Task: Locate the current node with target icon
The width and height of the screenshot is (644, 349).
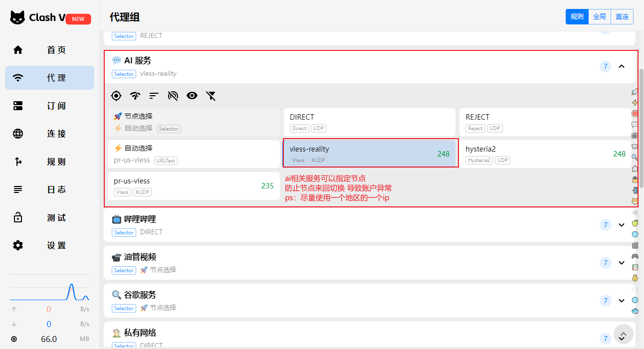Action: pos(116,96)
